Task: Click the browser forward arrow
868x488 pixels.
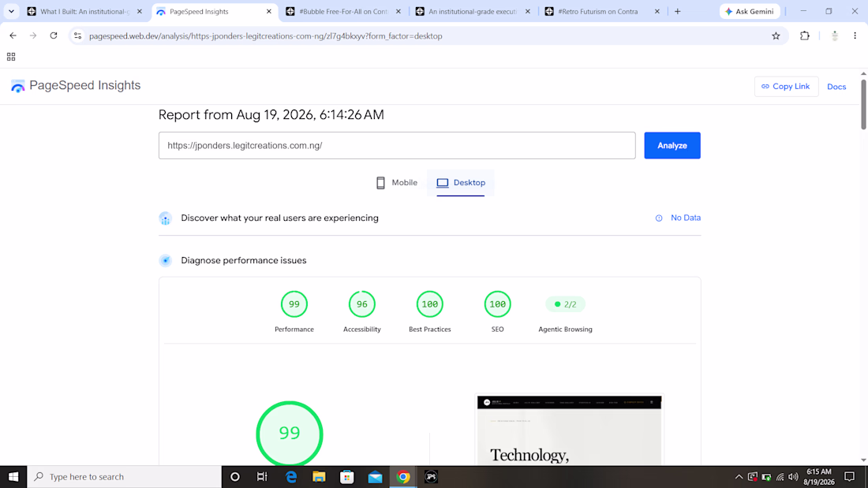Action: [33, 36]
